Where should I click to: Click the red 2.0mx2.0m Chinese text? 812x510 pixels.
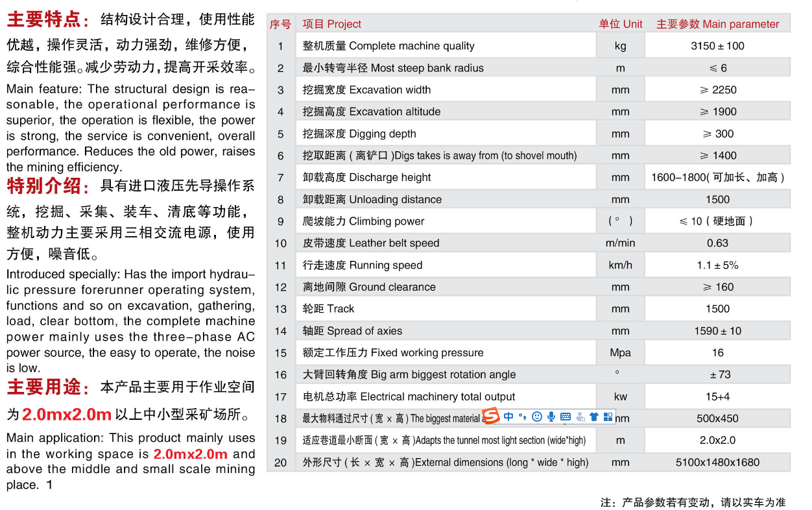coord(67,415)
